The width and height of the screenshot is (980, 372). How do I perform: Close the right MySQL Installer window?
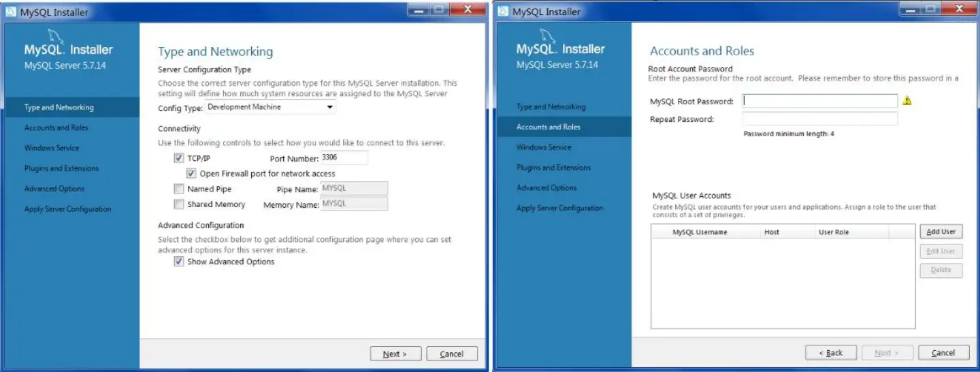959,9
